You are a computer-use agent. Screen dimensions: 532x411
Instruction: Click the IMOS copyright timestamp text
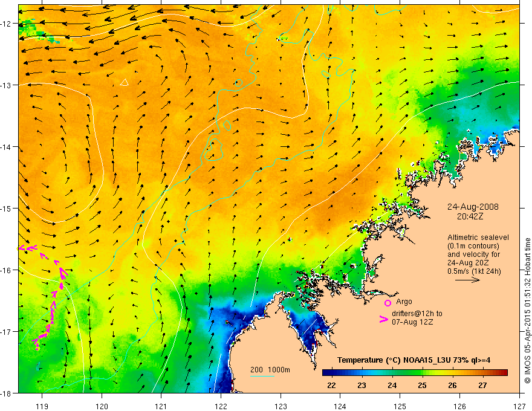(x=527, y=310)
